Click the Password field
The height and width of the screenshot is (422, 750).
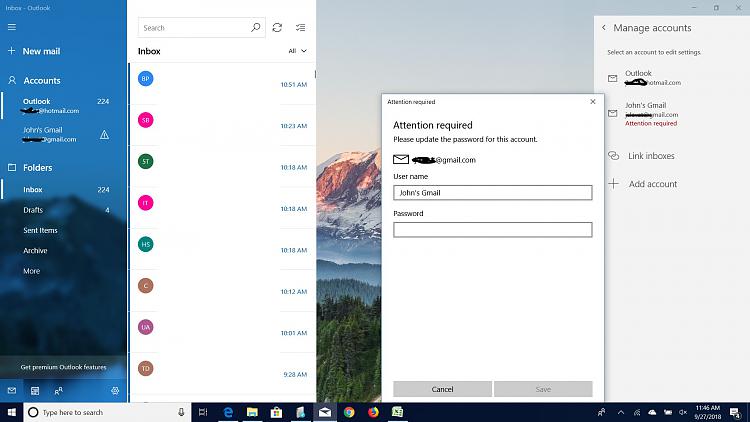493,230
